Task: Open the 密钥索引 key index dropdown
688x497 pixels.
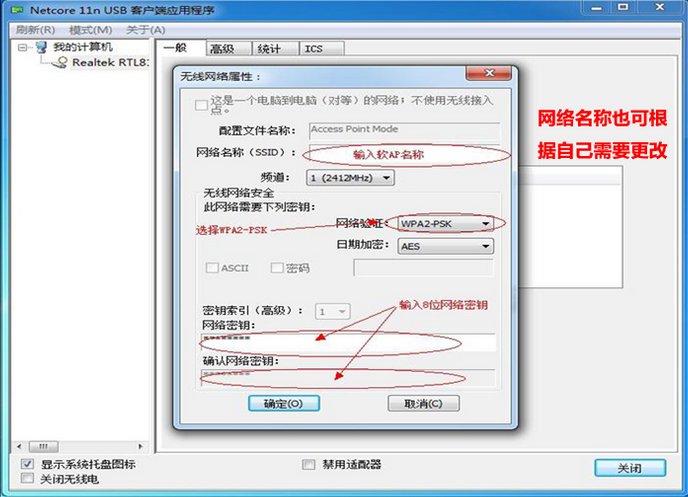Action: pyautogui.click(x=332, y=311)
